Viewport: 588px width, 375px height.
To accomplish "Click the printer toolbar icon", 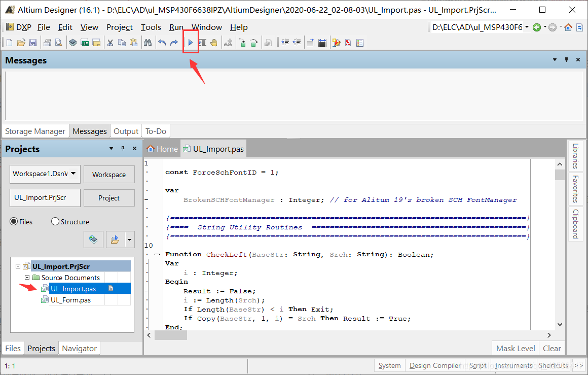I will (47, 43).
